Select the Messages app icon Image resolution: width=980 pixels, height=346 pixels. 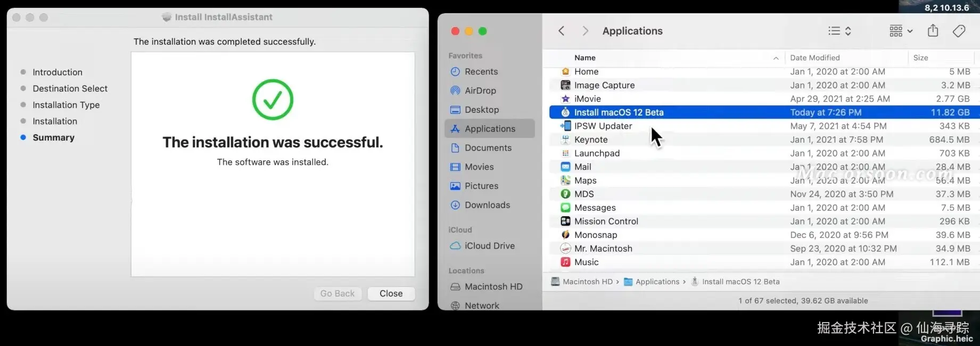point(565,208)
